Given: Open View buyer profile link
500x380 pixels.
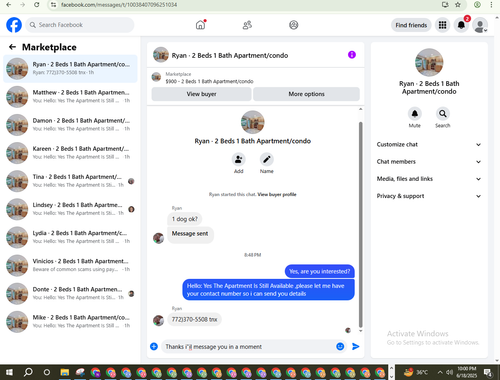Looking at the screenshot, I should click(277, 194).
